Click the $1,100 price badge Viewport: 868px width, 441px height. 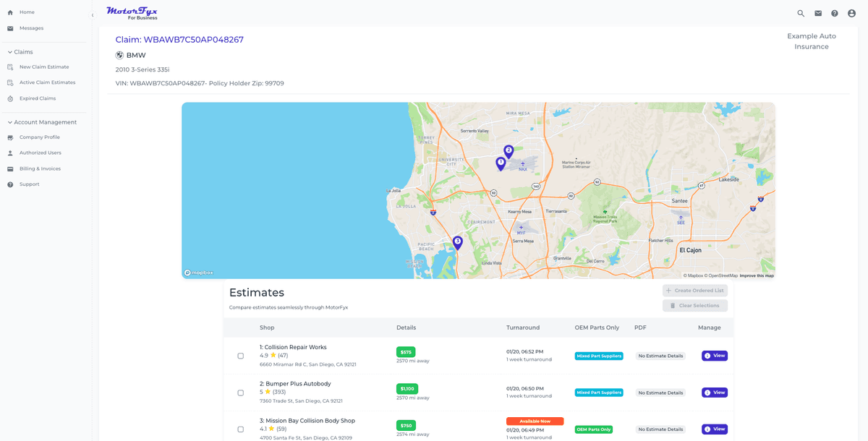(x=407, y=388)
